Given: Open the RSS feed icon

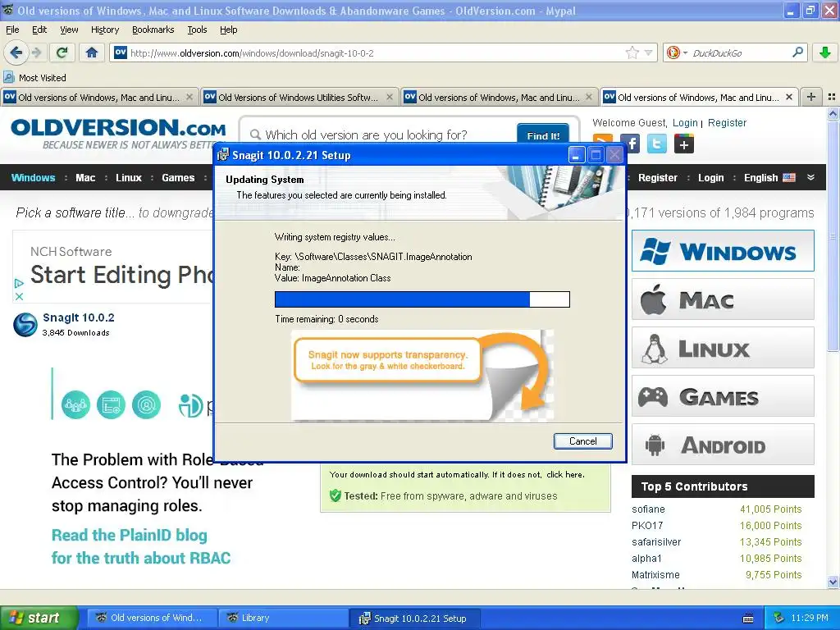Looking at the screenshot, I should [603, 139].
